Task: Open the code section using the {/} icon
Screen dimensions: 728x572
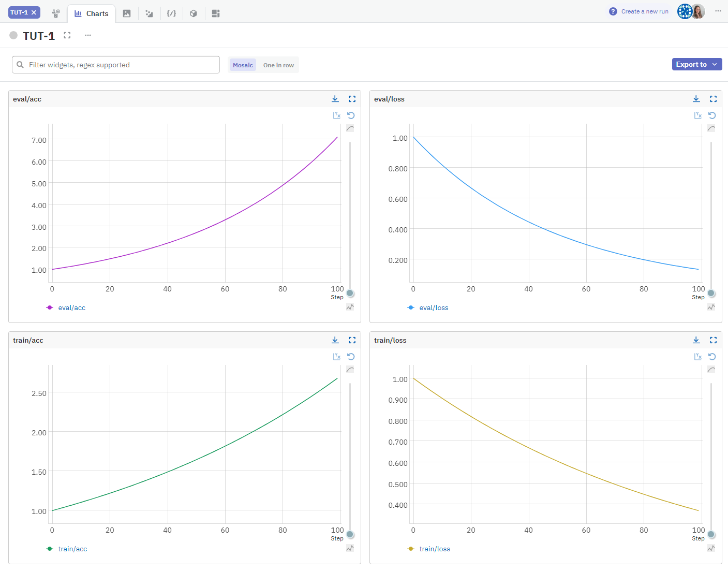Action: [x=171, y=13]
